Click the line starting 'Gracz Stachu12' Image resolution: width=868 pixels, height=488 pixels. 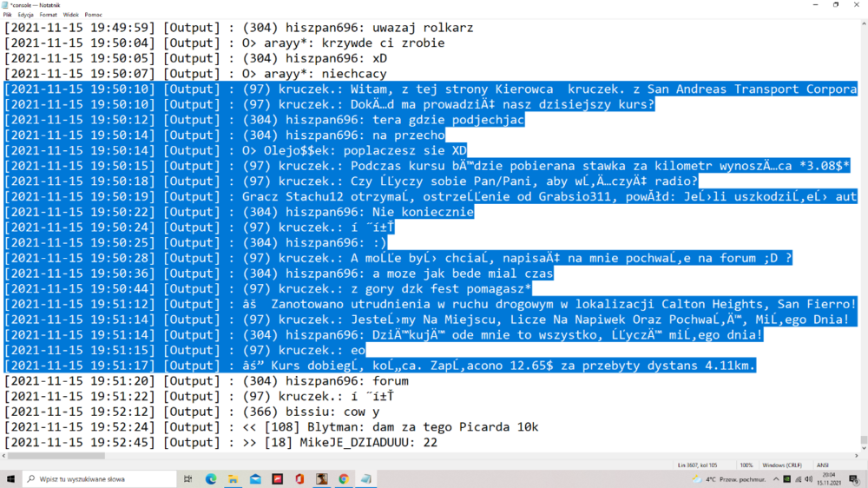pos(431,196)
